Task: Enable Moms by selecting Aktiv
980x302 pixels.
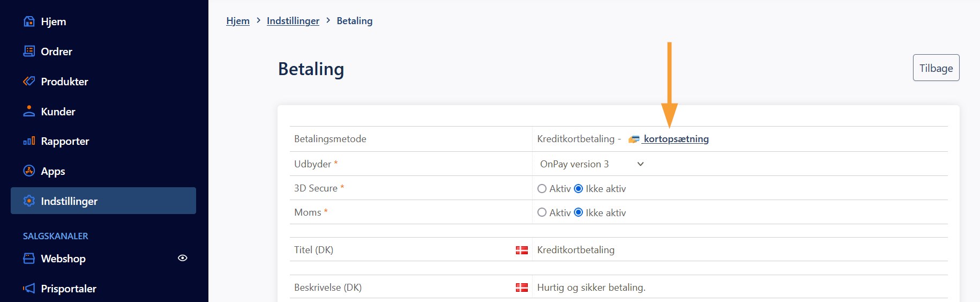Action: click(x=542, y=212)
